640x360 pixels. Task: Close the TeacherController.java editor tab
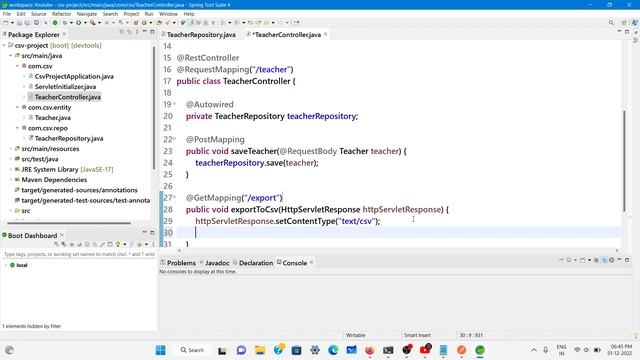(325, 34)
